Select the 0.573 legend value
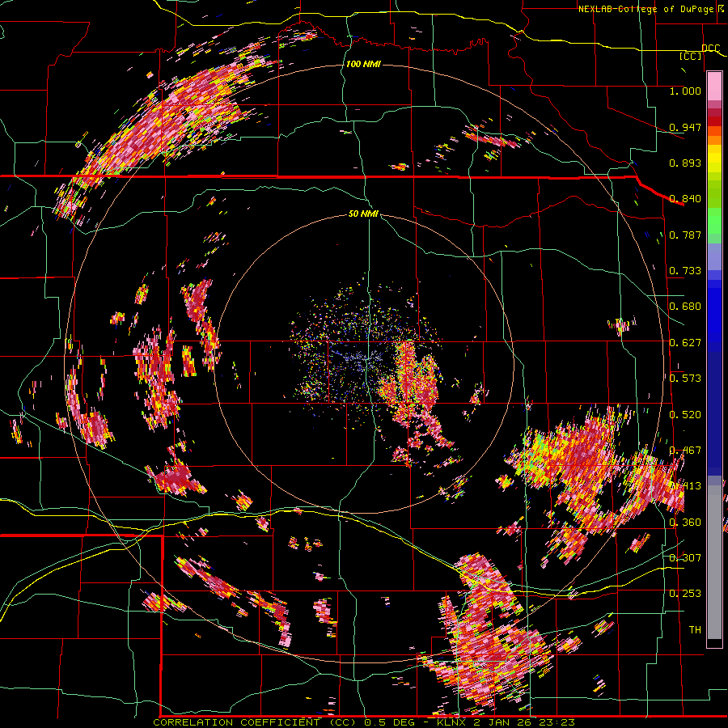The width and height of the screenshot is (728, 728). tap(685, 379)
